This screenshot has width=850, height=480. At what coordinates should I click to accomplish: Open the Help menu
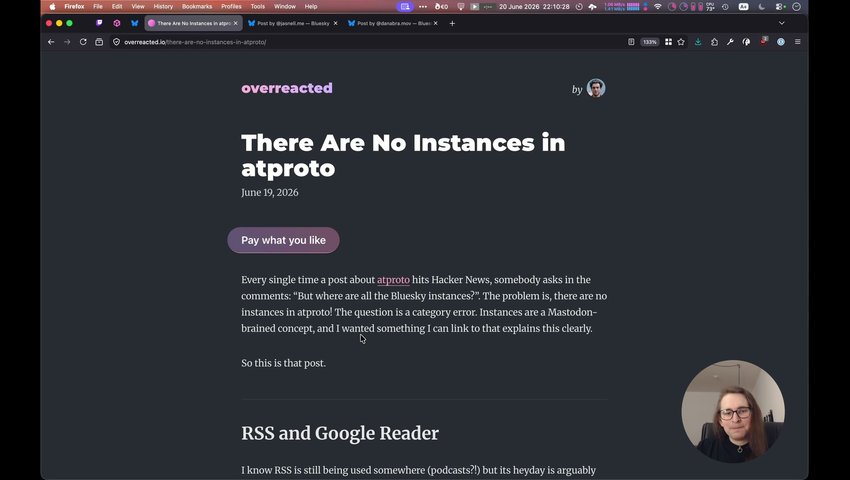[x=311, y=7]
